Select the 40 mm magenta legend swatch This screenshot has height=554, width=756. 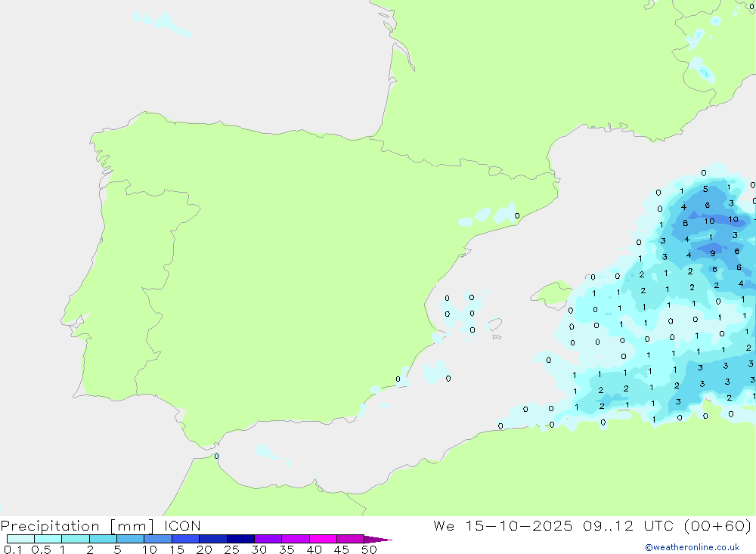click(x=323, y=539)
